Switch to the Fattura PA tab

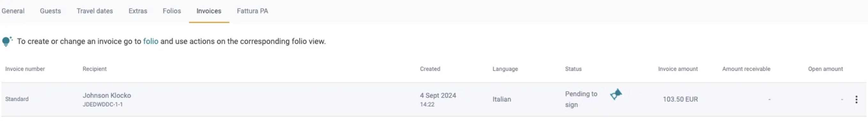(x=252, y=11)
